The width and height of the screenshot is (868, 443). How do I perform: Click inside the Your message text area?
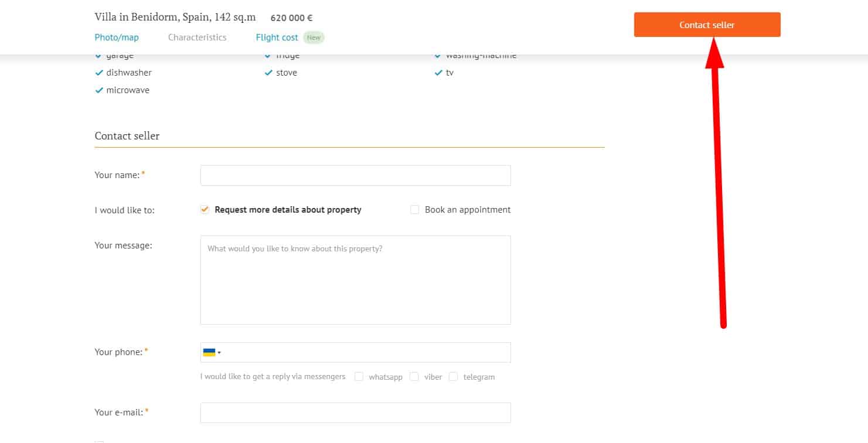pyautogui.click(x=355, y=280)
